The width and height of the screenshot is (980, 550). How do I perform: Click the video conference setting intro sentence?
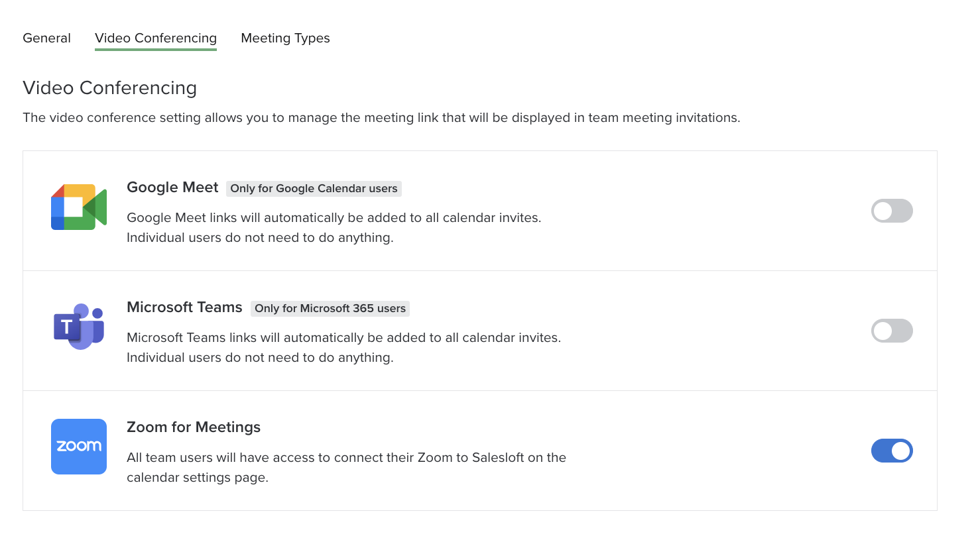[x=381, y=117]
